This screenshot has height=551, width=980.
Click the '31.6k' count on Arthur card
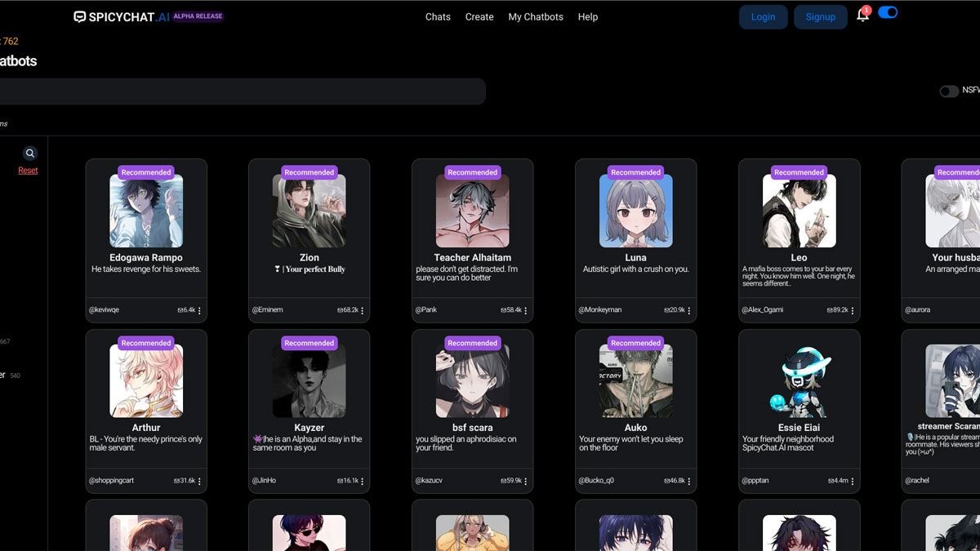click(x=188, y=481)
